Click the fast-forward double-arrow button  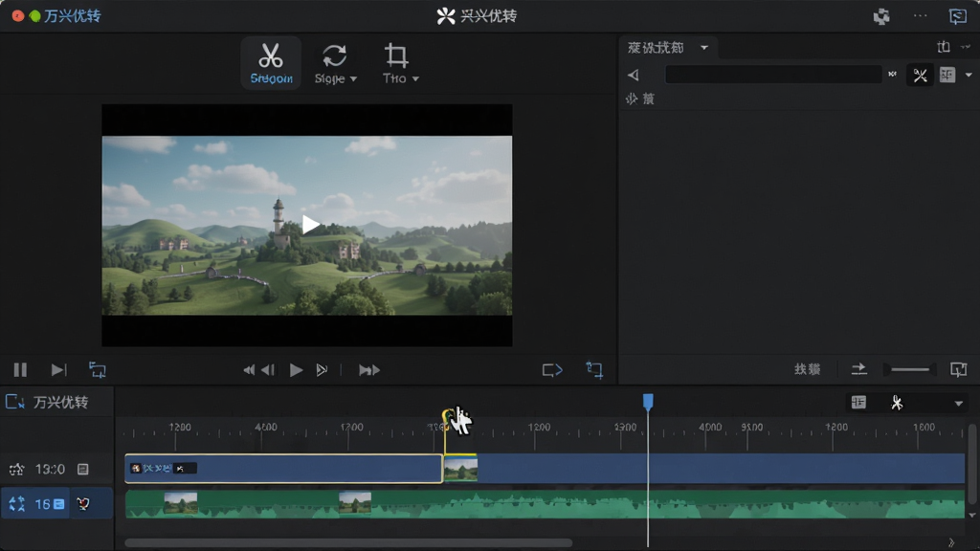pyautogui.click(x=368, y=370)
